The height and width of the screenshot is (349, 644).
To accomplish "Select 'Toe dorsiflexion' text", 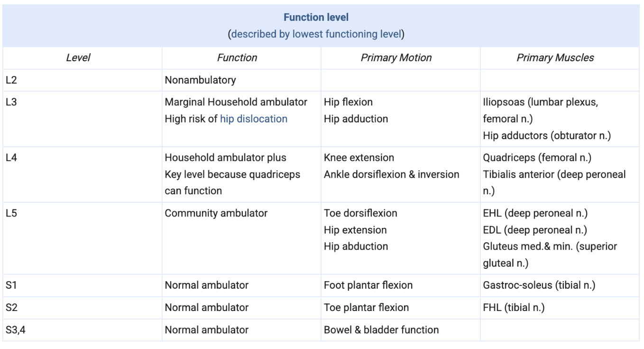I will tap(360, 213).
